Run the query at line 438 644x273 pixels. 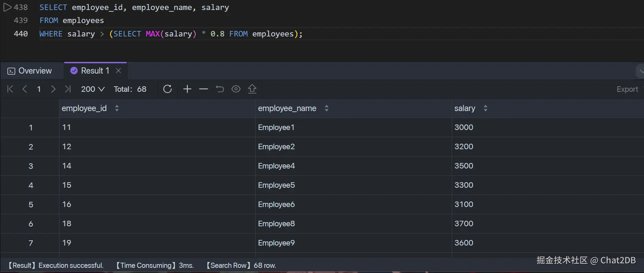7,7
